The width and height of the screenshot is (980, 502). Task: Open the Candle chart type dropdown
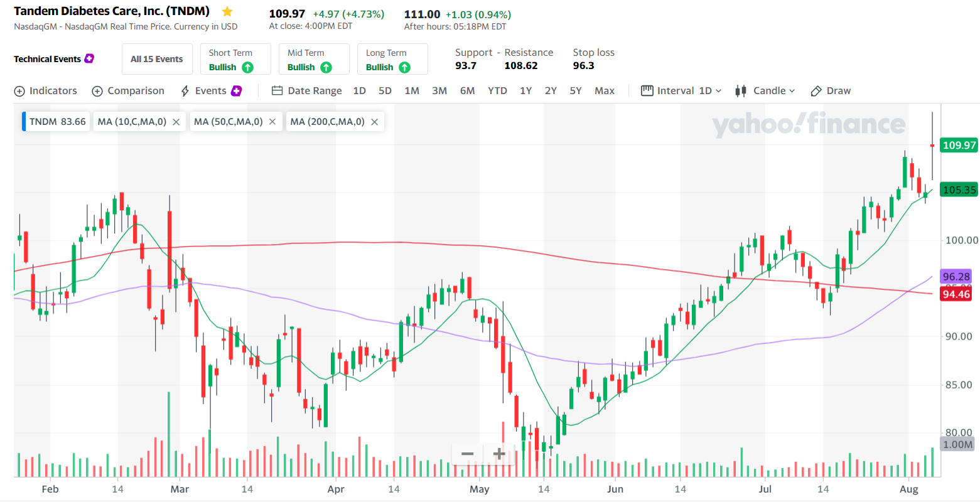point(765,91)
